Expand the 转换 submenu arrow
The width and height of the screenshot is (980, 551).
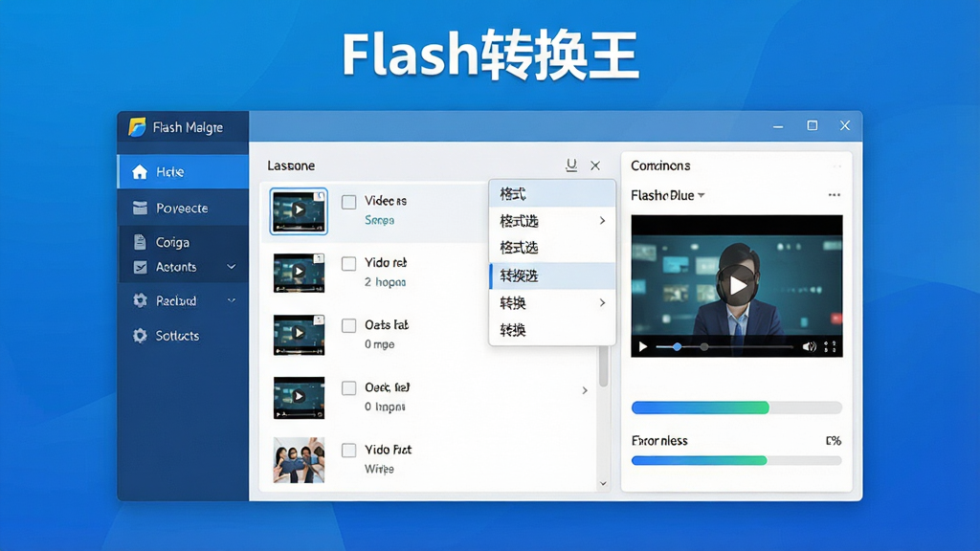point(603,302)
